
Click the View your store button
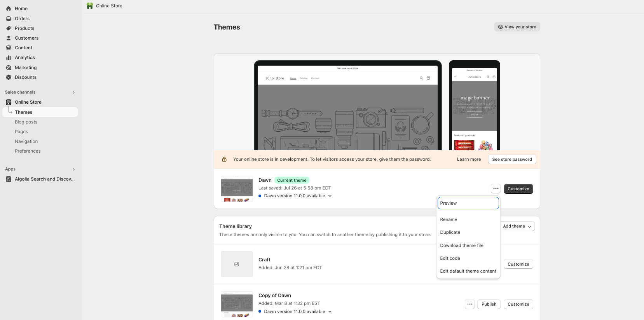click(x=517, y=27)
